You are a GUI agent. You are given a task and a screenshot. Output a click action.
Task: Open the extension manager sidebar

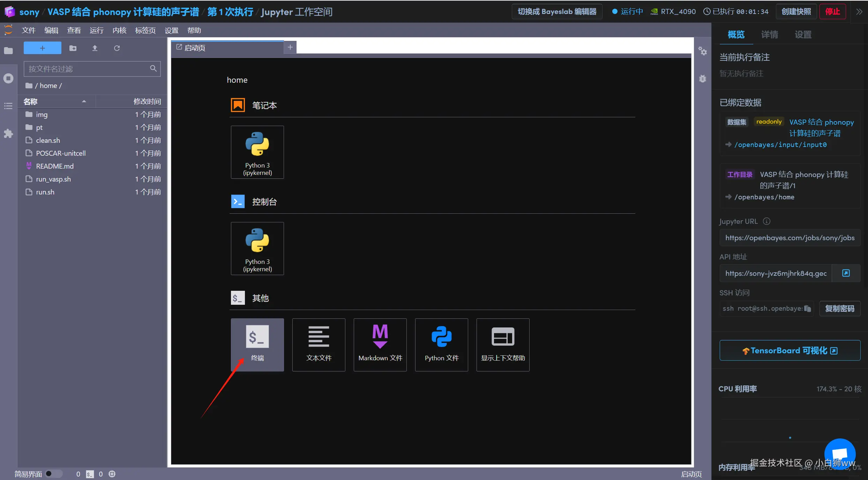click(8, 133)
